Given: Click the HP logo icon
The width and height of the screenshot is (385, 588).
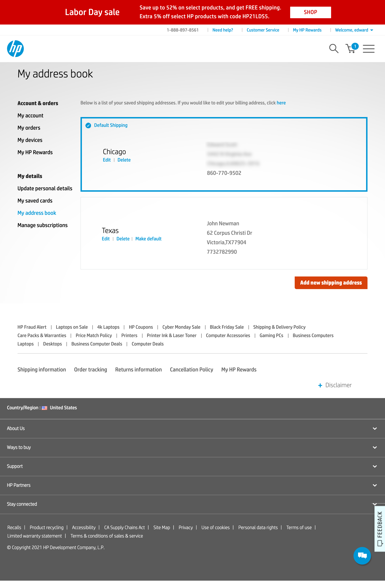Looking at the screenshot, I should (15, 49).
